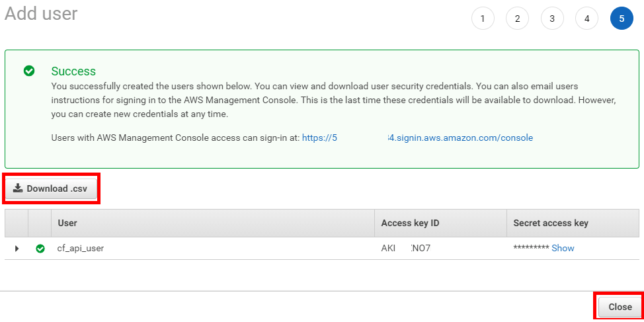
Task: Open the AWS console sign-in URL
Action: 417,138
